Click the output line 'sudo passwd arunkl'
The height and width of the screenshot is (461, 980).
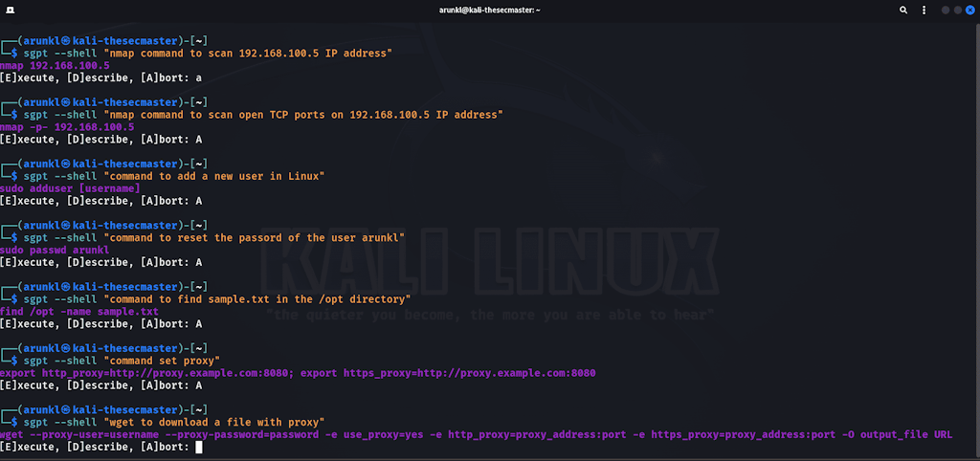tap(55, 250)
